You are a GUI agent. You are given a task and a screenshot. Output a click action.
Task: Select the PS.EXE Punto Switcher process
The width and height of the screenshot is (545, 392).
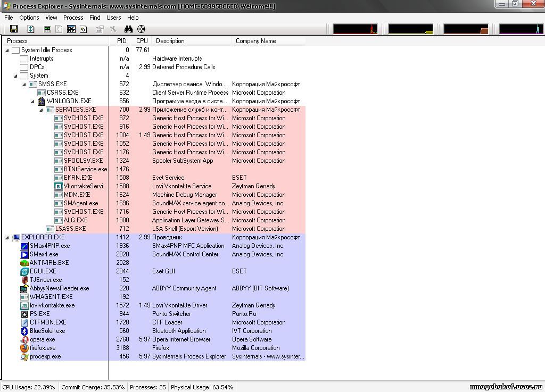click(163, 314)
